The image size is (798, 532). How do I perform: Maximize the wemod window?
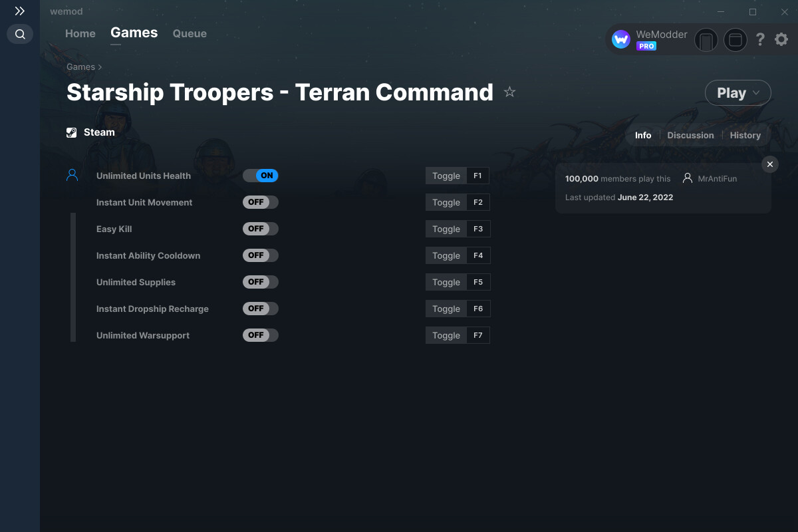753,12
